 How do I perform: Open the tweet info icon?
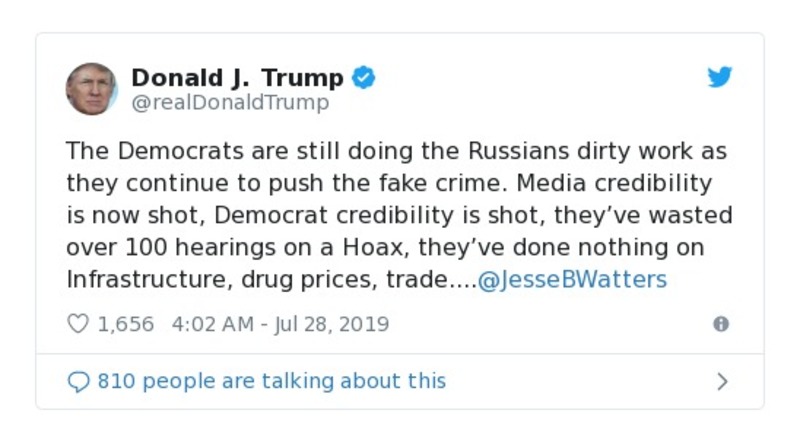[x=720, y=324]
